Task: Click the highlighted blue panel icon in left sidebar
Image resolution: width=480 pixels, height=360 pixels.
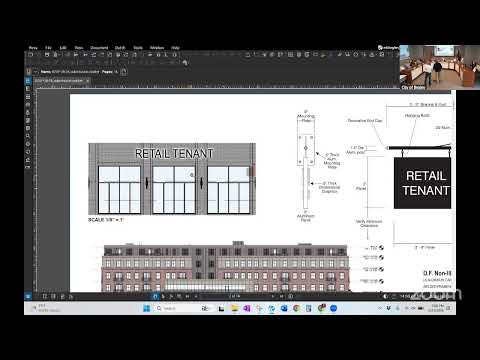Action: [x=28, y=81]
